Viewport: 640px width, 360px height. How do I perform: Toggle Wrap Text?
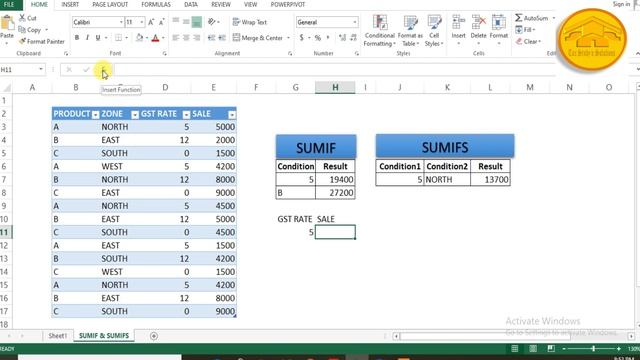249,22
